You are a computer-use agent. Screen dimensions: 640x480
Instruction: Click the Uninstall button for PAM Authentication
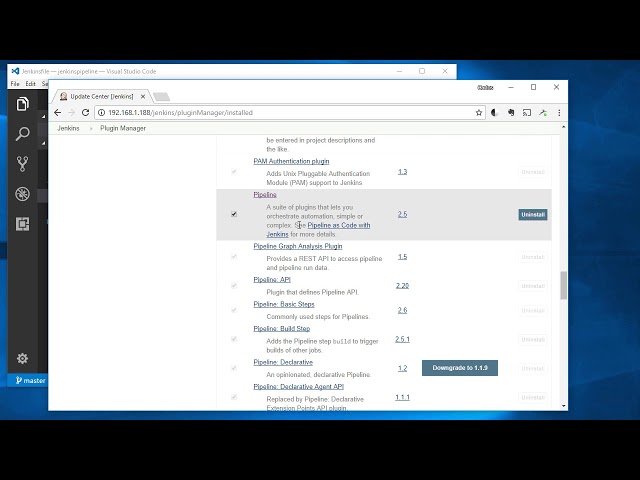pos(533,172)
